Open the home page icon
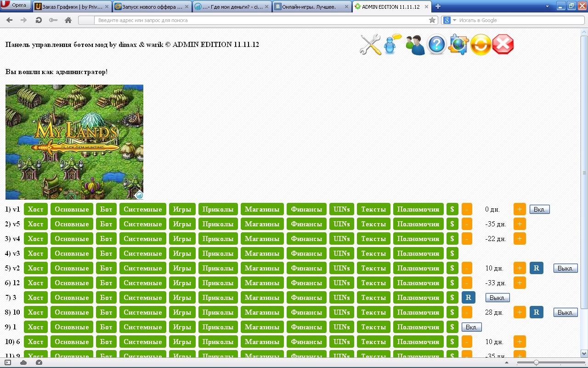The width and height of the screenshot is (588, 368). pyautogui.click(x=68, y=20)
